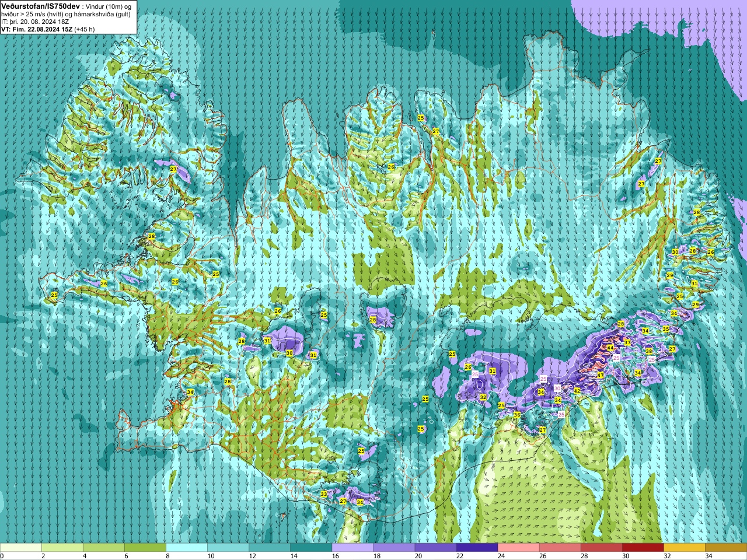The image size is (747, 560).
Task: Pick the light pink 24–26 legend swatch
Action: click(x=518, y=548)
